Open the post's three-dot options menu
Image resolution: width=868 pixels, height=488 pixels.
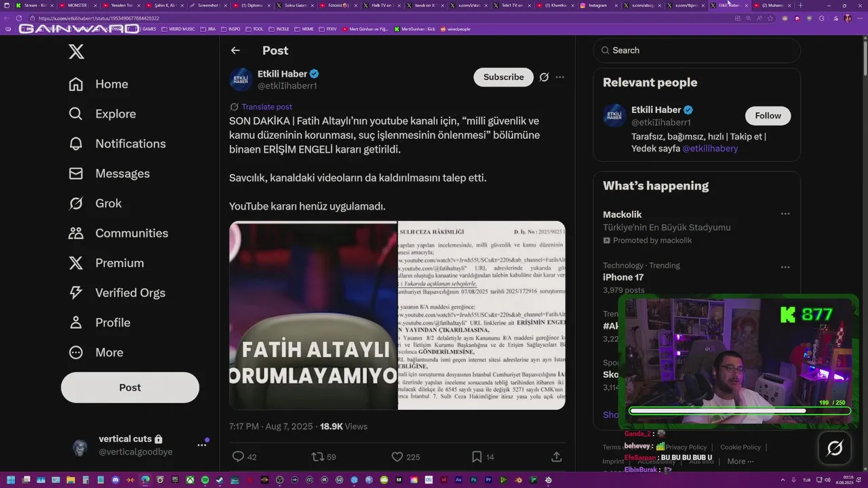tap(559, 77)
